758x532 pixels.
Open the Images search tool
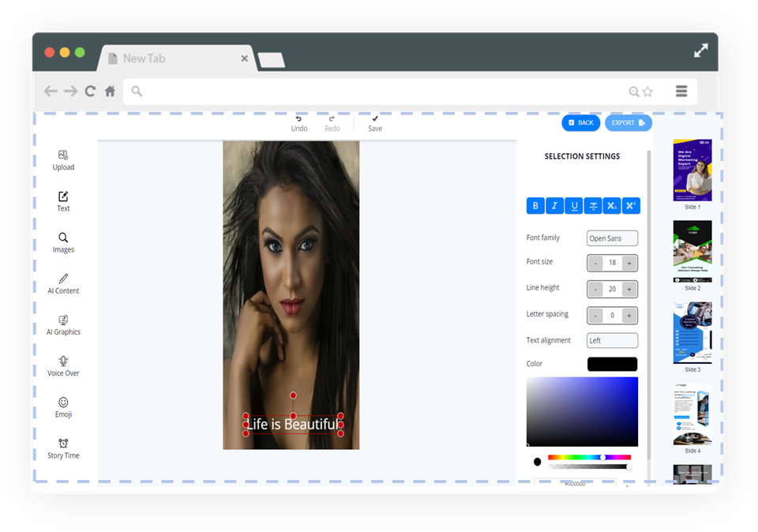tap(63, 242)
